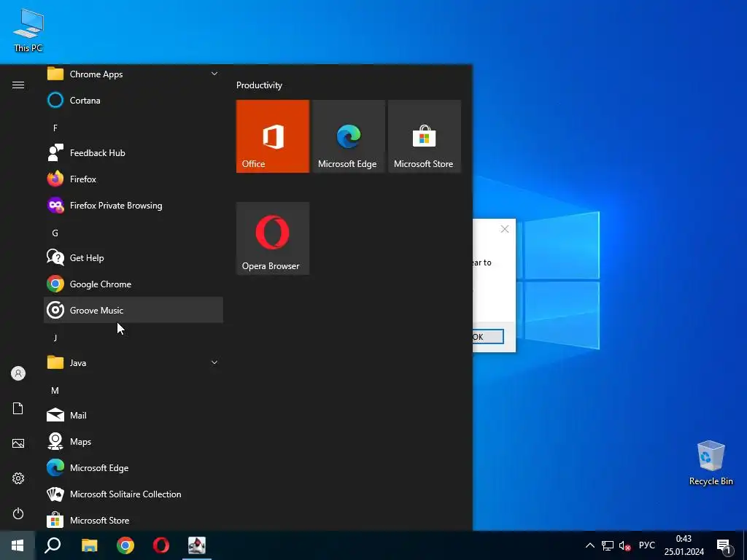The height and width of the screenshot is (560, 747).
Task: Close the dialog behind Start menu
Action: (505, 229)
